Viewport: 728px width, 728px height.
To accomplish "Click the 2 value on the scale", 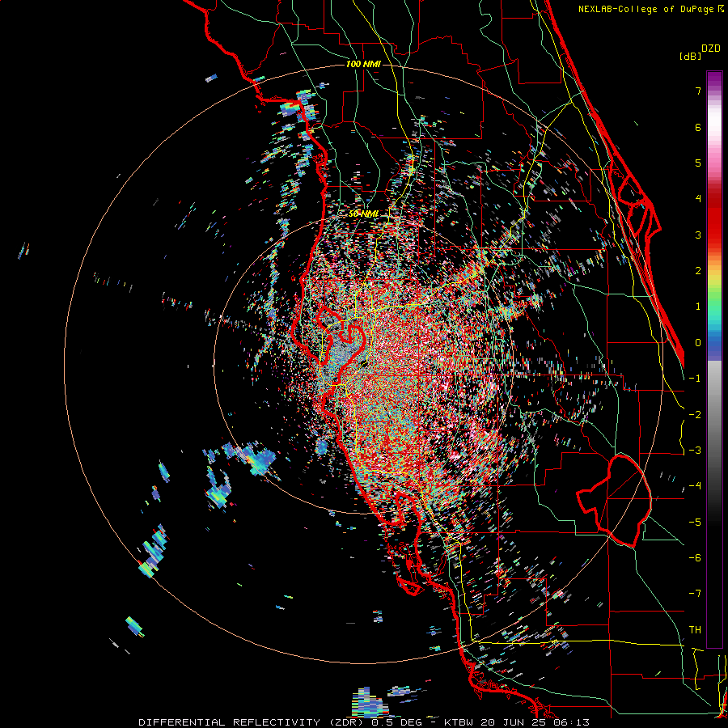I will coord(698,270).
